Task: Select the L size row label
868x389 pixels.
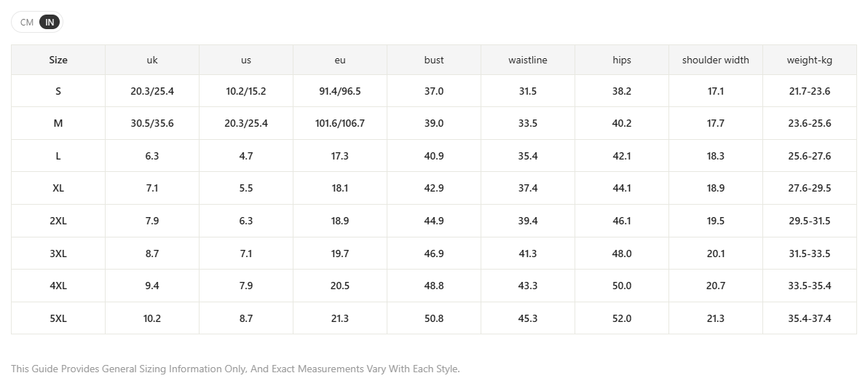Action: [x=58, y=156]
